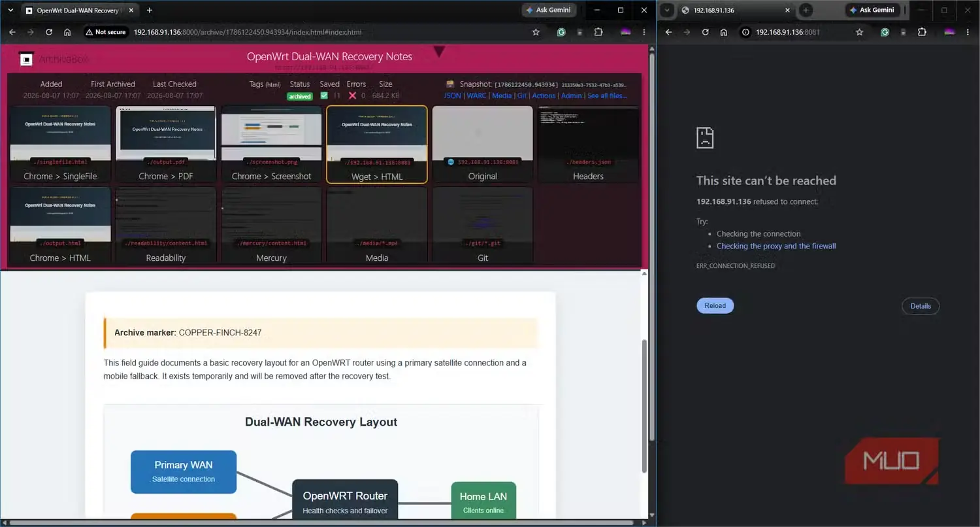Click the green archived status badge
Viewport: 980px width, 527px height.
point(300,96)
